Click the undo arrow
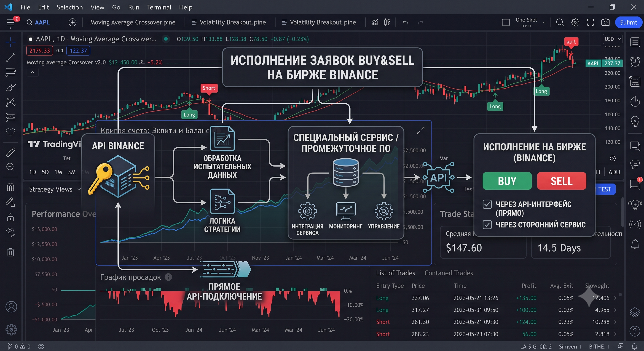This screenshot has width=644, height=351. pyautogui.click(x=405, y=22)
